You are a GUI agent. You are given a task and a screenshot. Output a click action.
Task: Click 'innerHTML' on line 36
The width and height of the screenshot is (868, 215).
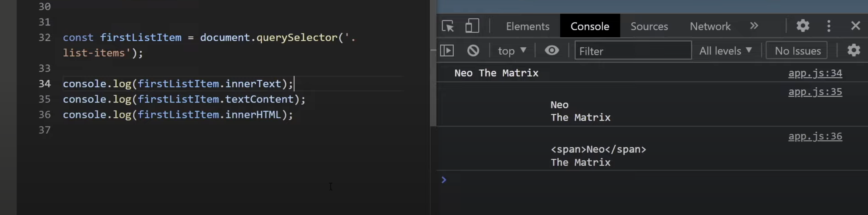pyautogui.click(x=253, y=115)
